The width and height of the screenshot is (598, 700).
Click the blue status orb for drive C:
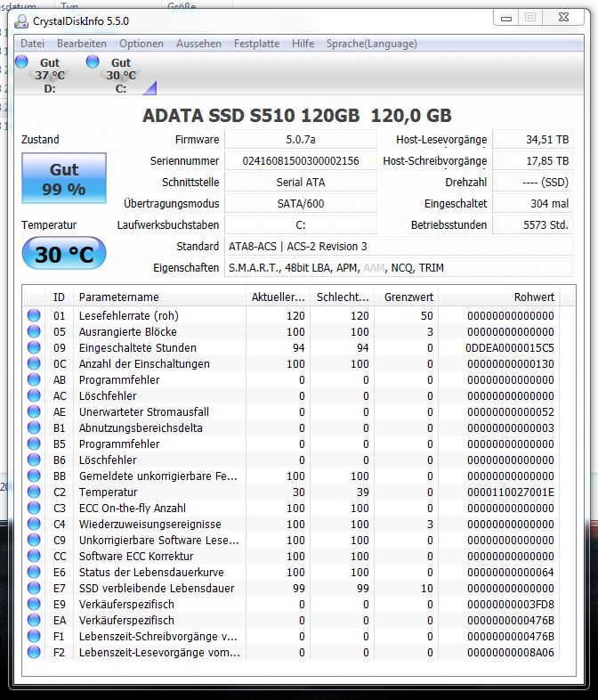[x=93, y=61]
